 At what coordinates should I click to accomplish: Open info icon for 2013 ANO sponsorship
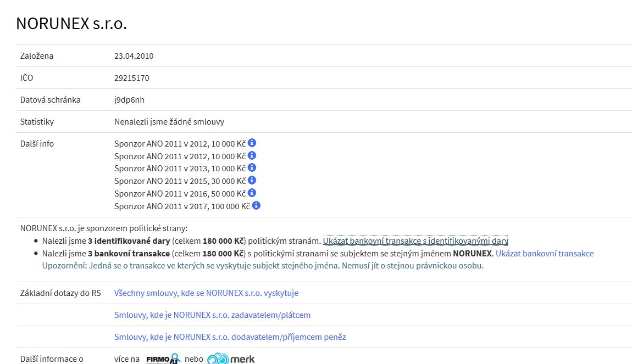(x=252, y=167)
